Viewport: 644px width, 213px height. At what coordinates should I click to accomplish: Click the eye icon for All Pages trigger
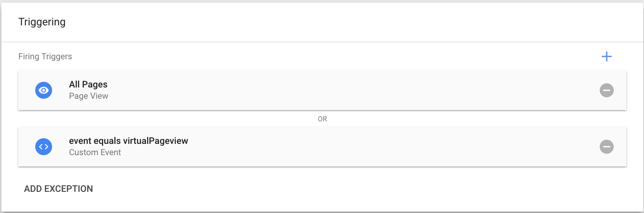tap(44, 90)
